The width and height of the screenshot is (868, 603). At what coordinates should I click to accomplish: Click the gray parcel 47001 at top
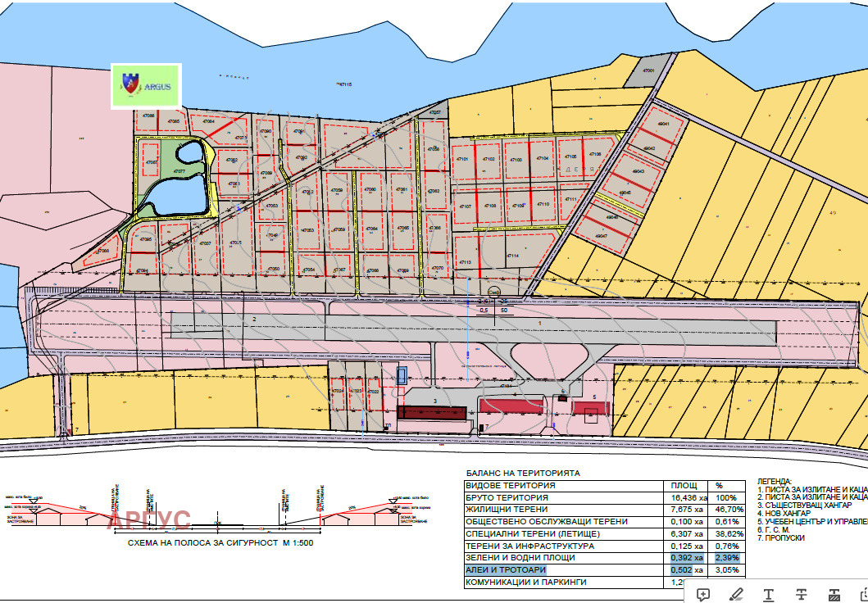(x=648, y=71)
